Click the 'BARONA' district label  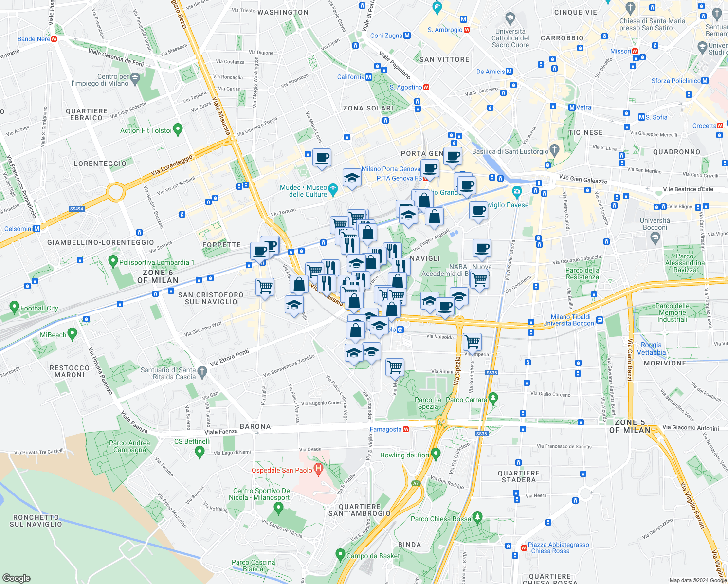[x=255, y=426]
